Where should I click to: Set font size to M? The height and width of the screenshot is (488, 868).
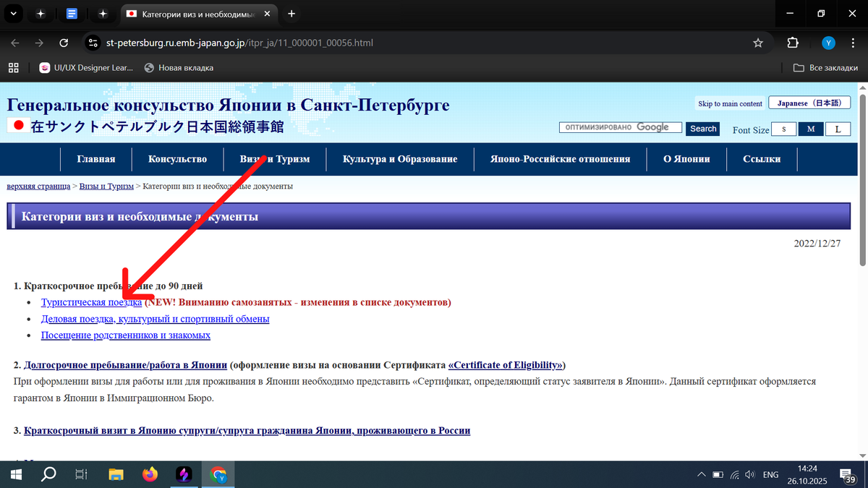(811, 129)
